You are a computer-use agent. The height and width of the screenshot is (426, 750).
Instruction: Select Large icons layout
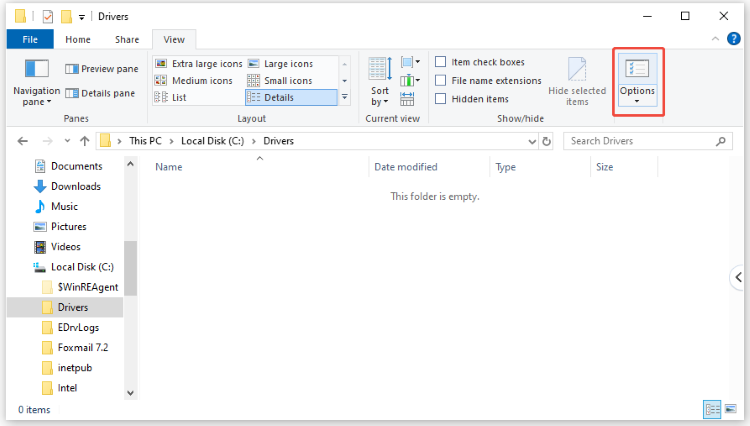(x=280, y=64)
